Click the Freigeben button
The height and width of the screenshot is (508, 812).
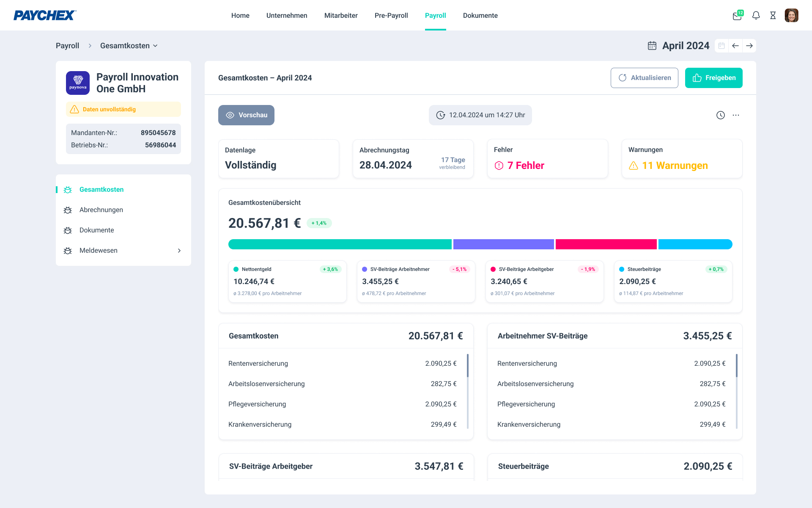713,78
